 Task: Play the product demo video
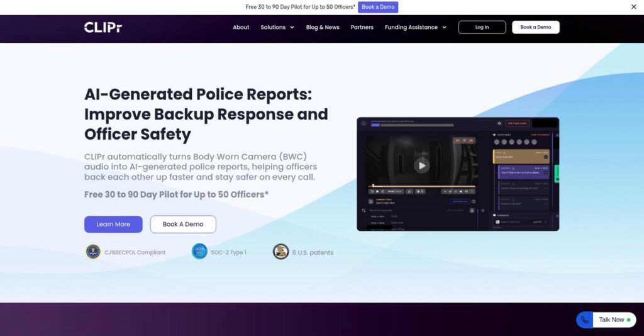pyautogui.click(x=421, y=165)
